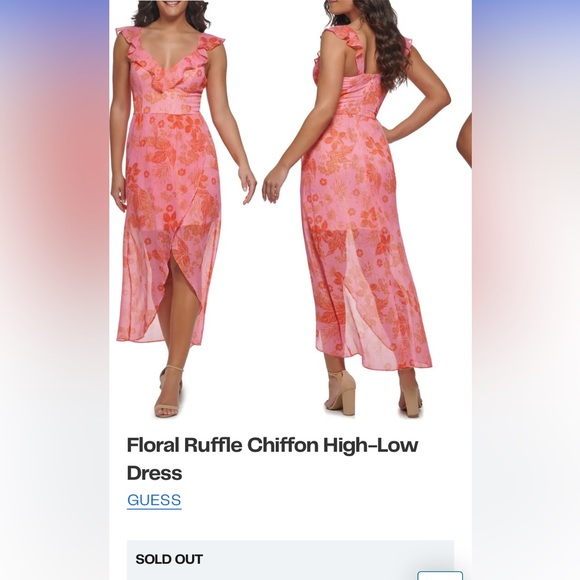
Task: Open the GUESS brand link
Action: pyautogui.click(x=154, y=500)
